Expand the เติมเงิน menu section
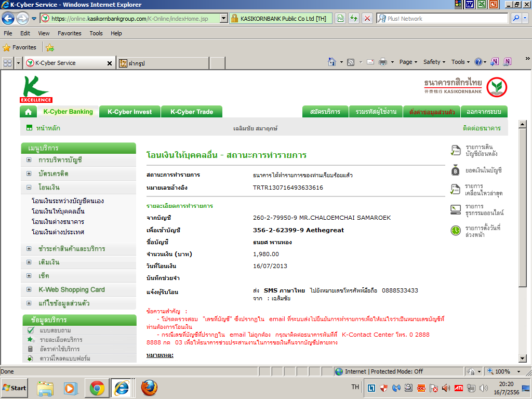 tap(29, 262)
